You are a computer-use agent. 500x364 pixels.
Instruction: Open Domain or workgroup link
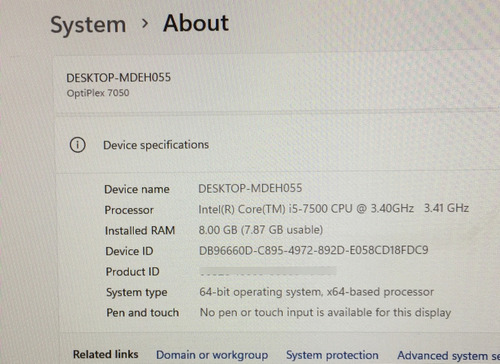[x=212, y=355]
